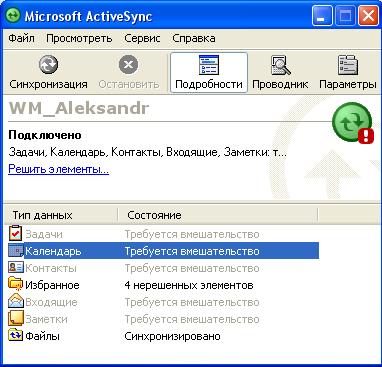
Task: Click the ActiveSync title bar icon
Action: tap(13, 16)
